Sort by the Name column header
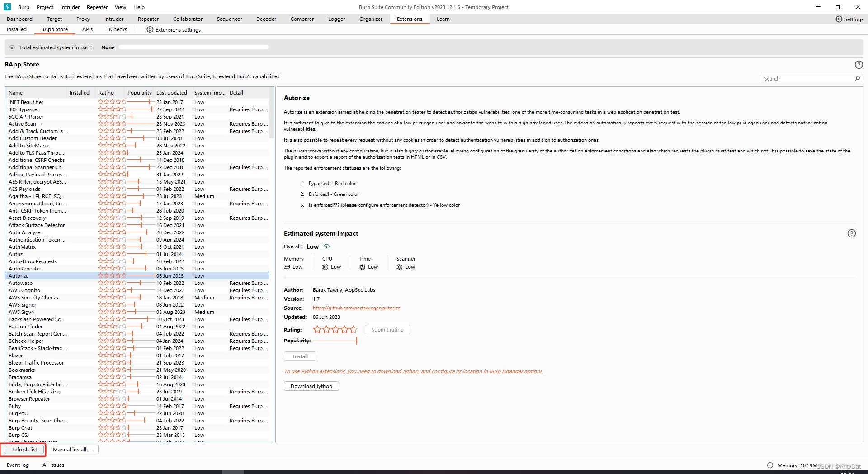The image size is (868, 474). click(x=36, y=93)
